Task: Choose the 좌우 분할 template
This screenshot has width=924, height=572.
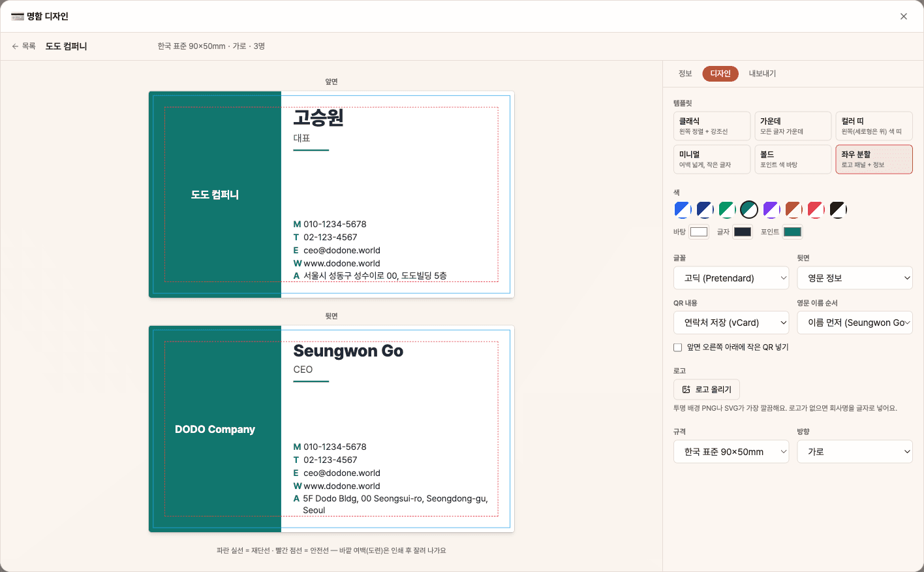Action: pos(874,159)
